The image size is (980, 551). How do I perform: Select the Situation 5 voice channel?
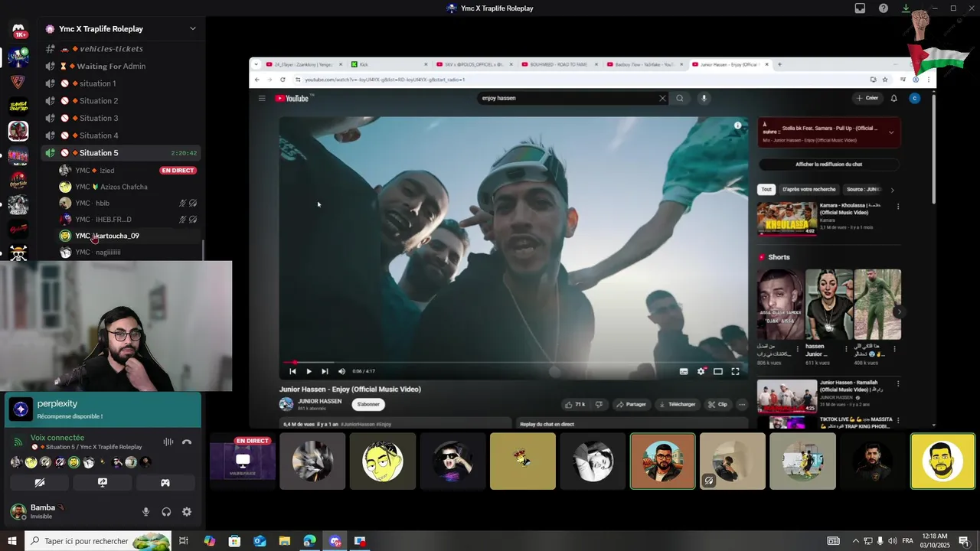pos(122,153)
